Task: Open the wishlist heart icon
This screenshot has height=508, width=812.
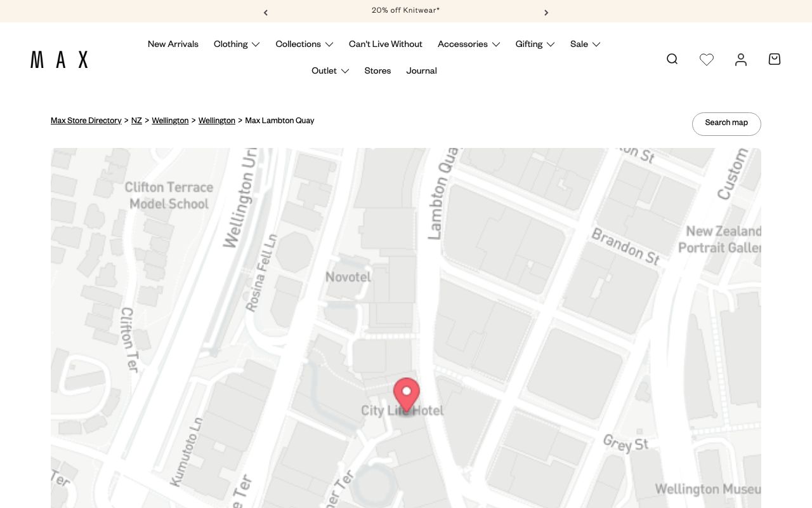Action: pyautogui.click(x=707, y=59)
